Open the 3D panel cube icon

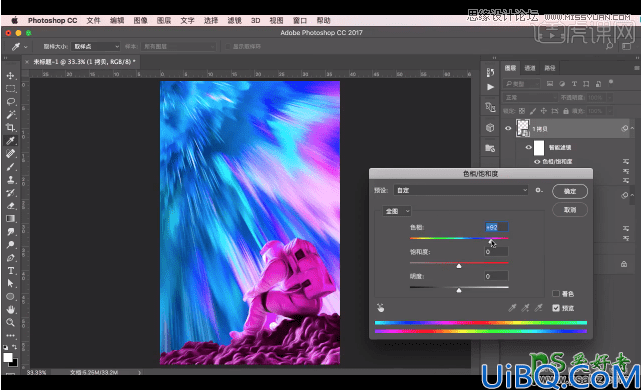click(490, 128)
